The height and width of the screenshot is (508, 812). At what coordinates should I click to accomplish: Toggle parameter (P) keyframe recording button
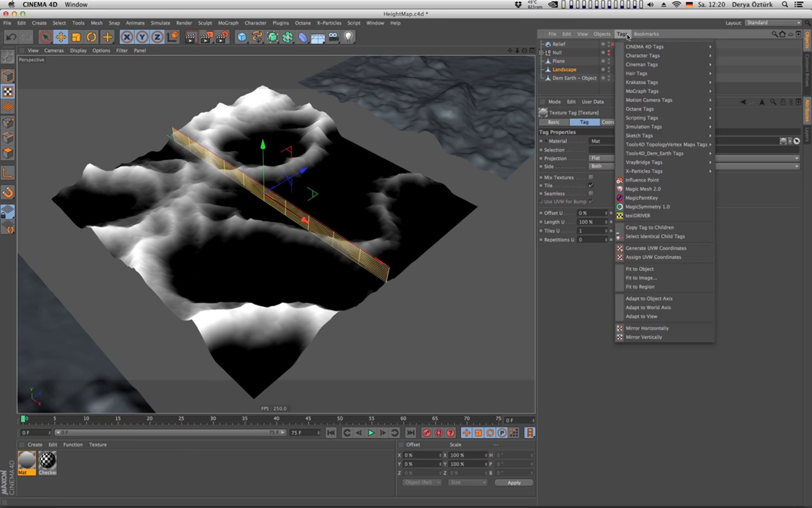tap(502, 433)
